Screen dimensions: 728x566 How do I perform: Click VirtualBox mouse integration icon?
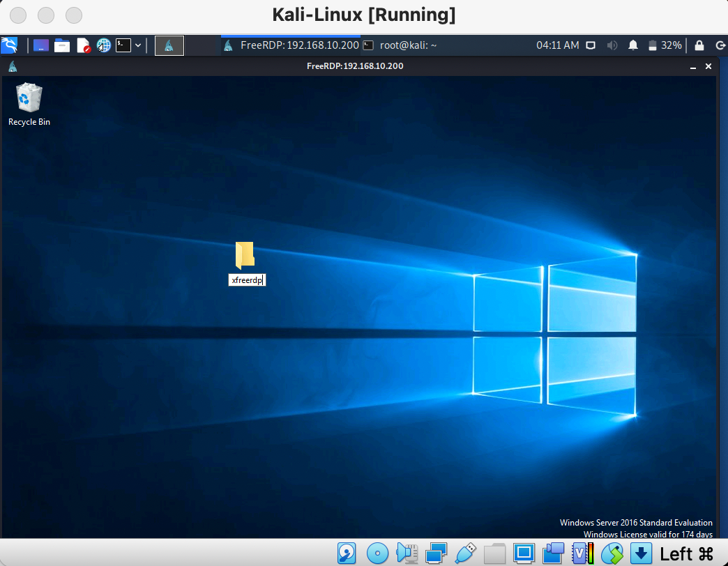point(612,553)
